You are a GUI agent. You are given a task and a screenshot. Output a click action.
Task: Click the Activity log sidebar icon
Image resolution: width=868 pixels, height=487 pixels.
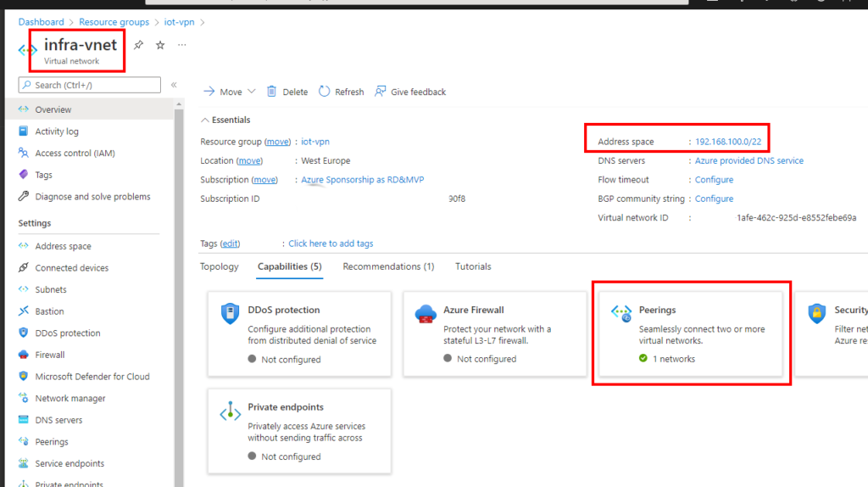point(23,131)
